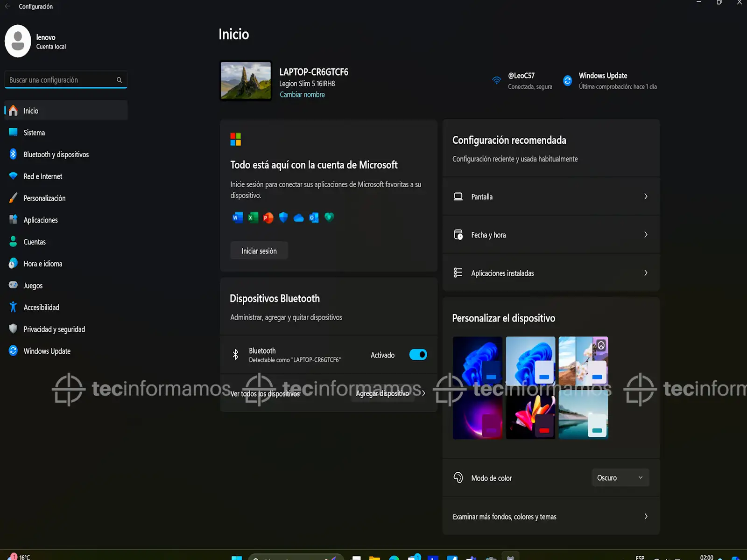Select the Personalización paintbrush icon

pos(13,198)
